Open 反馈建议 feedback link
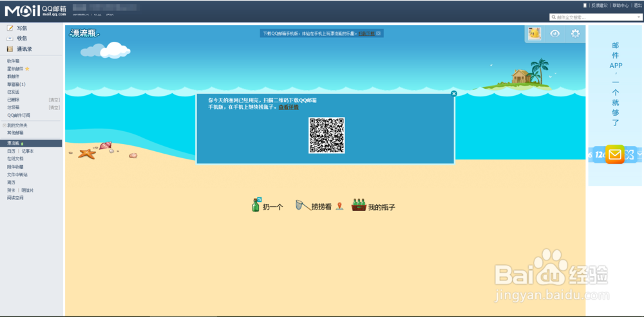Image resolution: width=644 pixels, height=317 pixels. [x=599, y=5]
